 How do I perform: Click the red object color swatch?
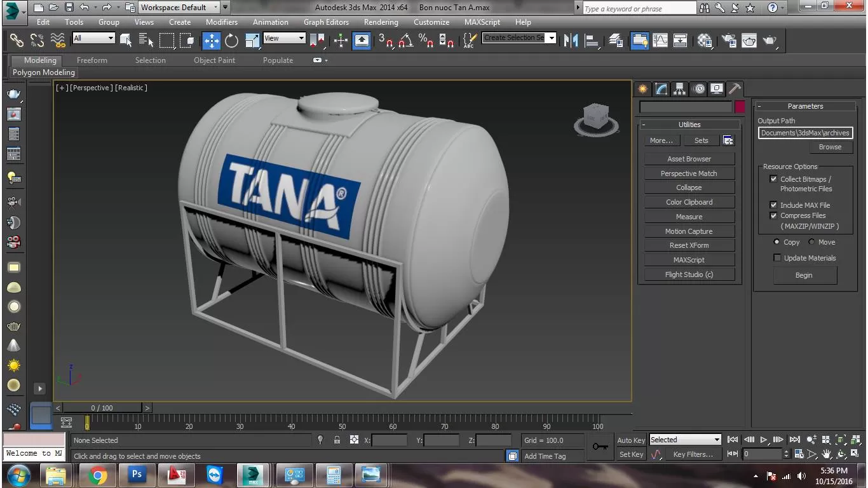tap(740, 107)
